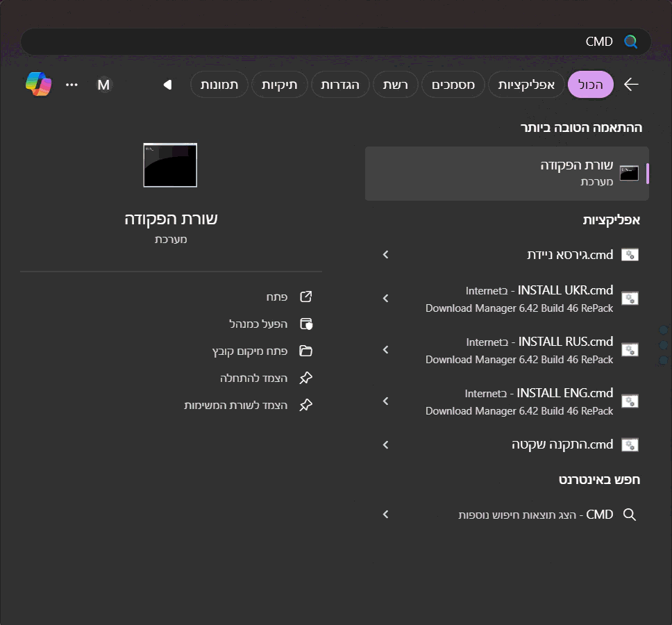Image resolution: width=672 pixels, height=625 pixels.
Task: Click the back arrow icon
Action: coord(630,85)
